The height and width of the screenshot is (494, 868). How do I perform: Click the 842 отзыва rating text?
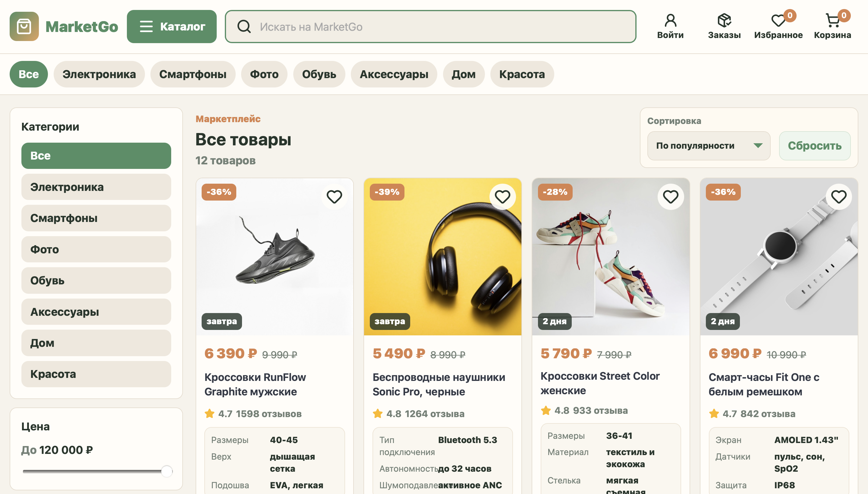point(768,414)
